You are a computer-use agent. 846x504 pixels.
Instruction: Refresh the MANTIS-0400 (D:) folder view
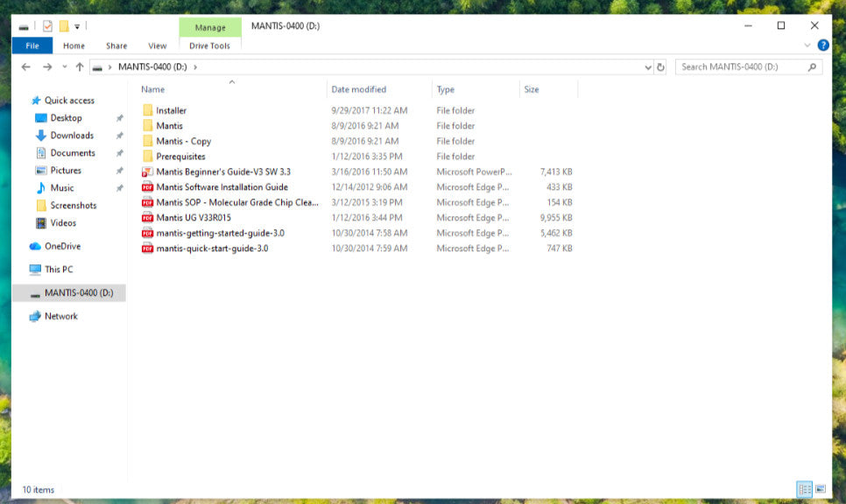tap(660, 66)
